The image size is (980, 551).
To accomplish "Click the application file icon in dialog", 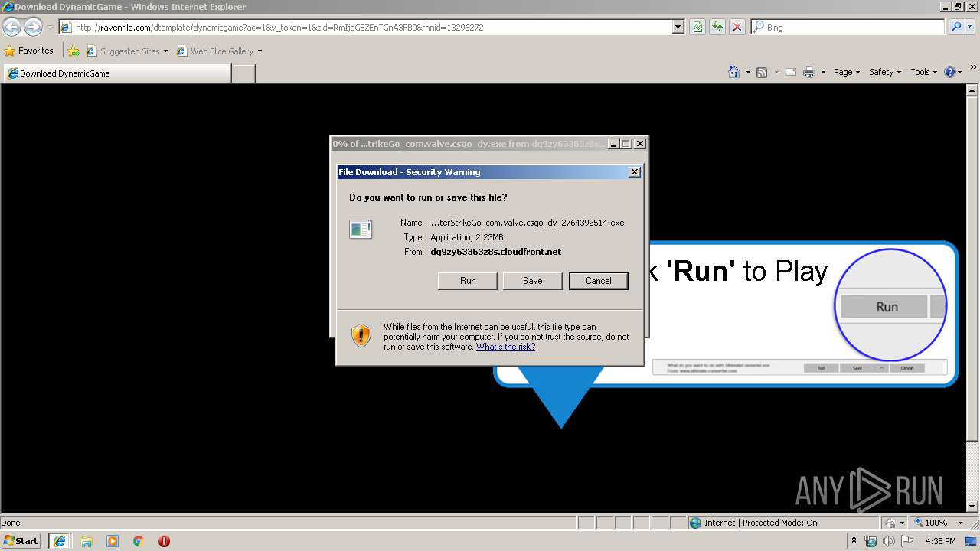I will [x=361, y=229].
